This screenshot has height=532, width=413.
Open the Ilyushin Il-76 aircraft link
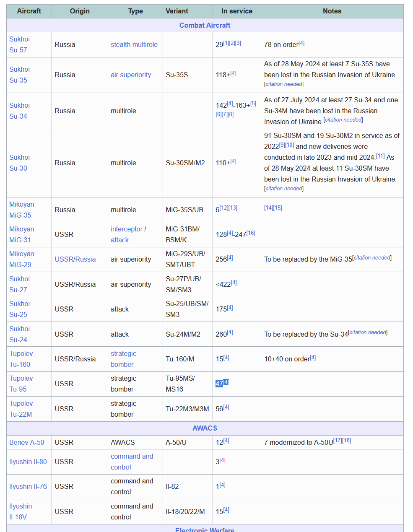tap(28, 486)
